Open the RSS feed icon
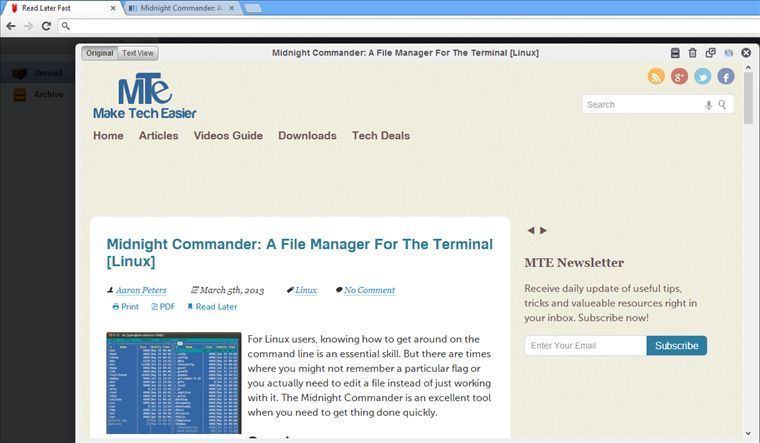760x443 pixels. tap(656, 76)
